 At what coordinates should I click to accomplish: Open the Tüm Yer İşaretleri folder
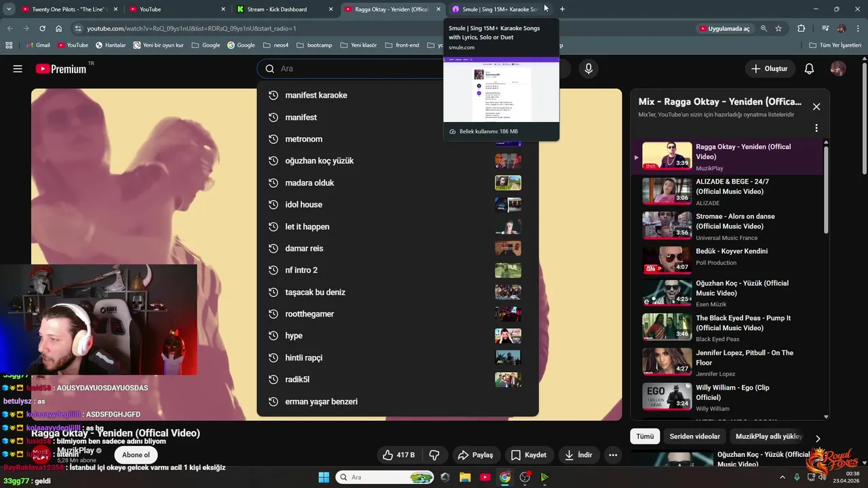point(835,45)
